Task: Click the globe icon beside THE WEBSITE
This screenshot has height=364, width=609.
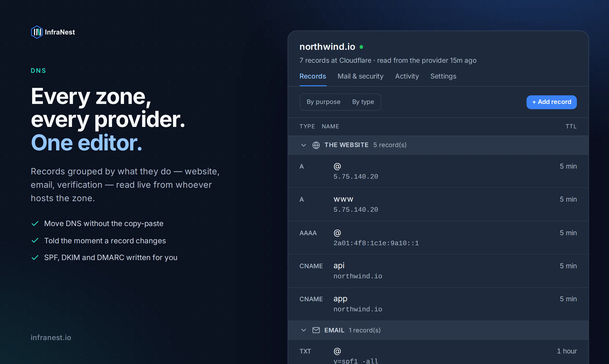Action: [316, 145]
